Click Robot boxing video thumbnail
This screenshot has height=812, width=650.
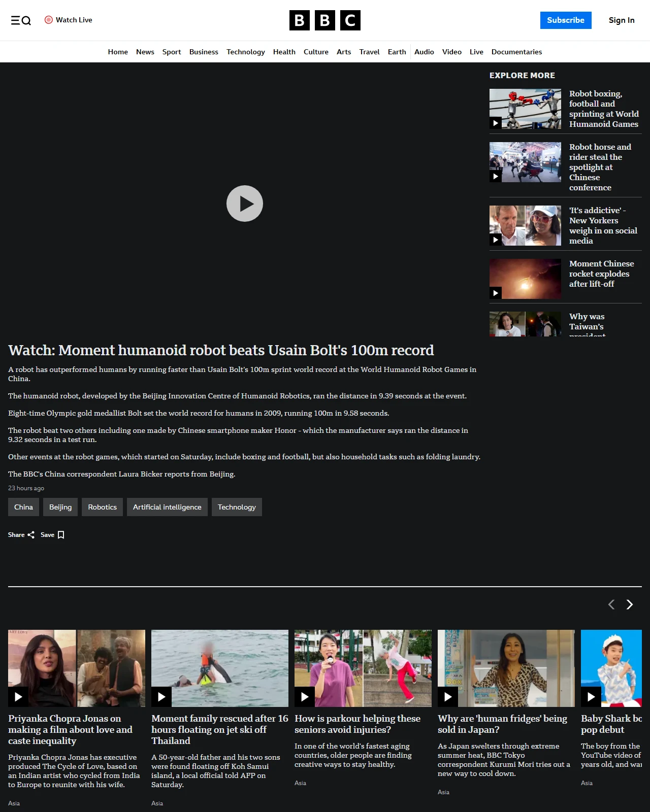(525, 109)
